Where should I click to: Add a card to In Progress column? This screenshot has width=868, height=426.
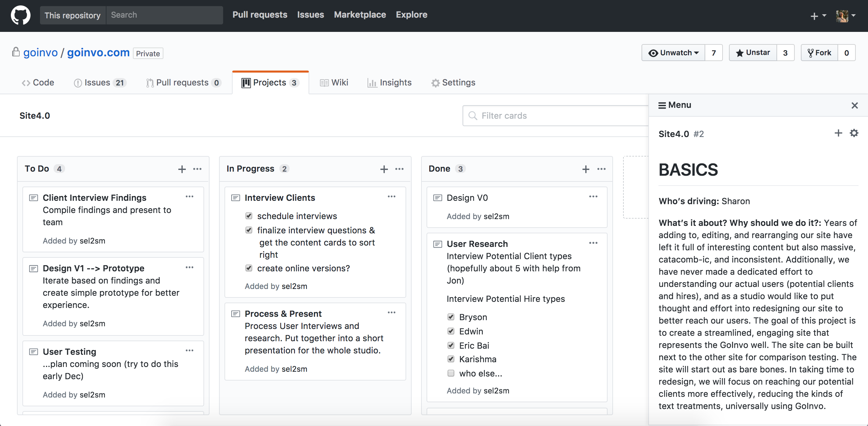384,169
